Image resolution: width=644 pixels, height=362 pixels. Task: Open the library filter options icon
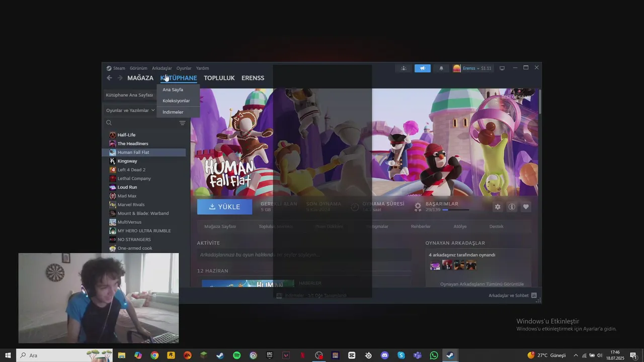[182, 123]
